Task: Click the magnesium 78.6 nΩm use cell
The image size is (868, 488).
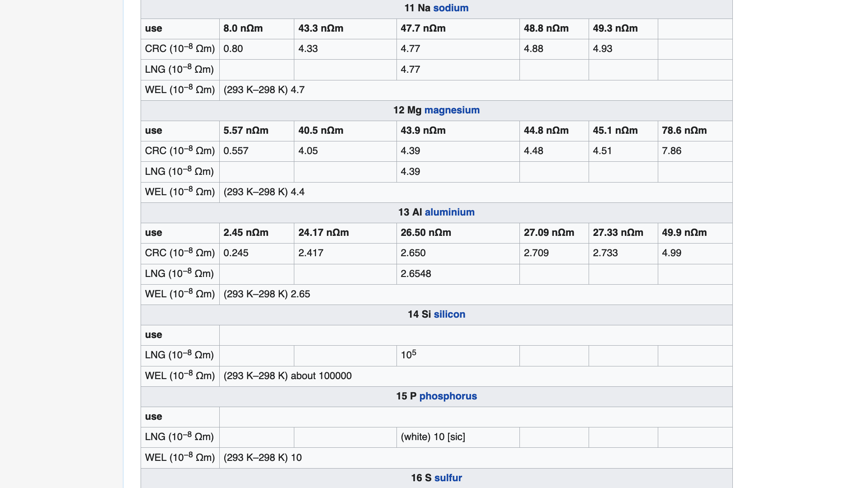Action: point(684,131)
